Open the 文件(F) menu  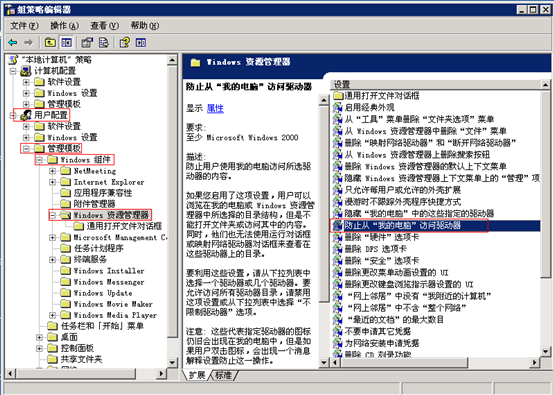pos(24,26)
